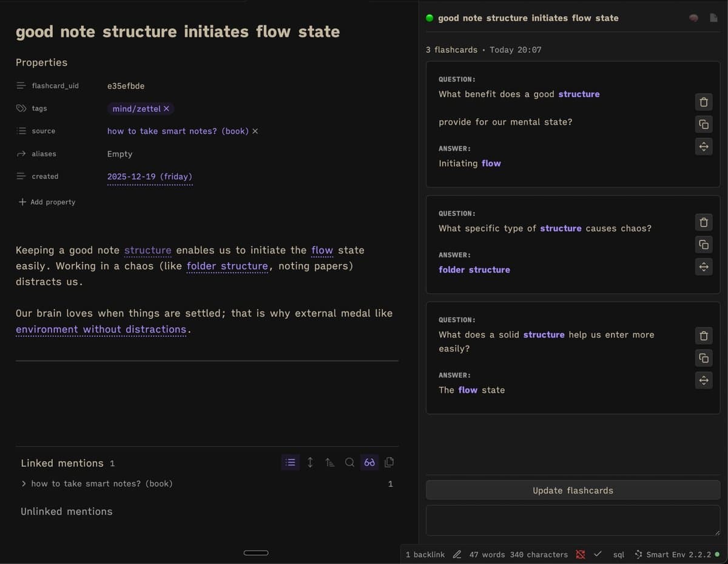Click the document icon in flashcard header
The image size is (728, 564).
(x=714, y=18)
